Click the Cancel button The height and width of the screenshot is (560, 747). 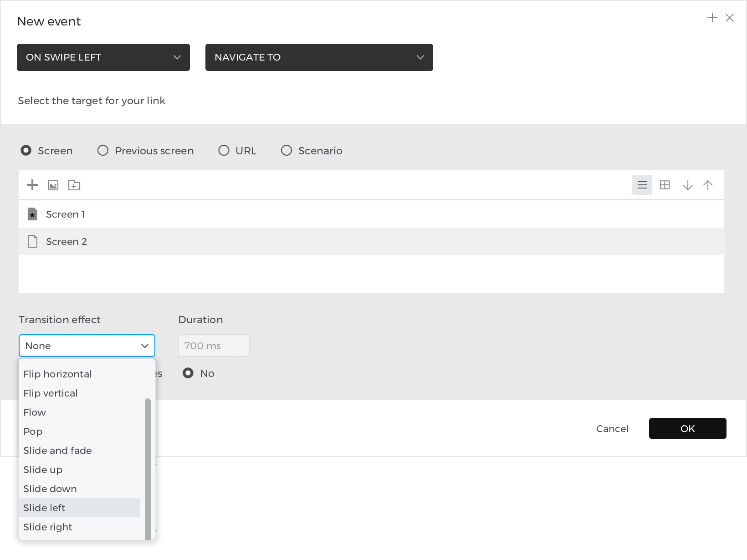tap(612, 428)
